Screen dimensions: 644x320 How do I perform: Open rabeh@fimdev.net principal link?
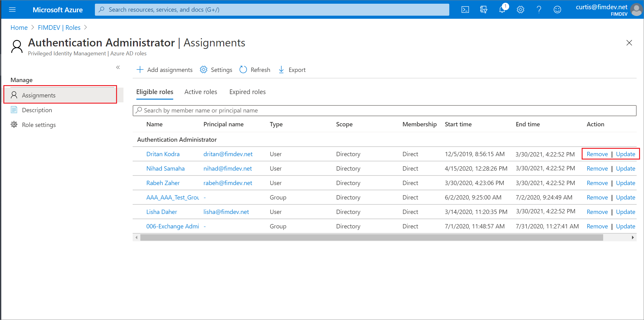(x=228, y=183)
